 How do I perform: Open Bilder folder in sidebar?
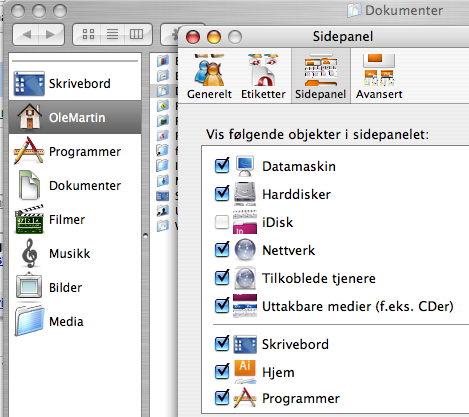tap(75, 288)
